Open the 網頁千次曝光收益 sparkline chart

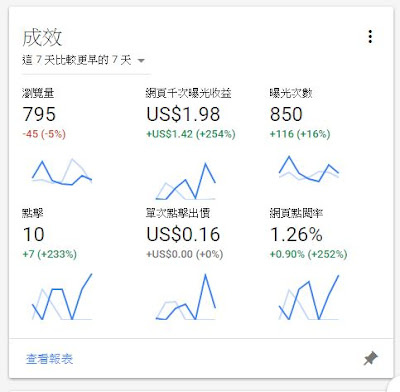186,181
